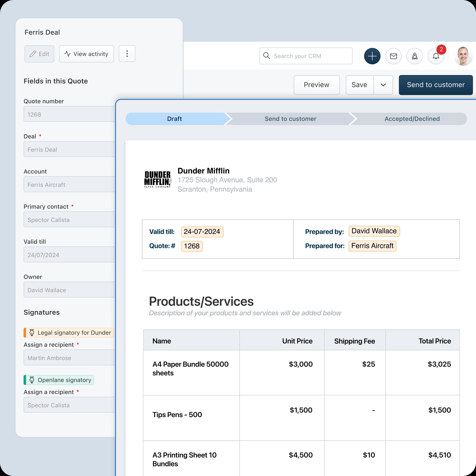The image size is (476, 476).
Task: Click the Ferris Deal panel title
Action: click(x=42, y=32)
